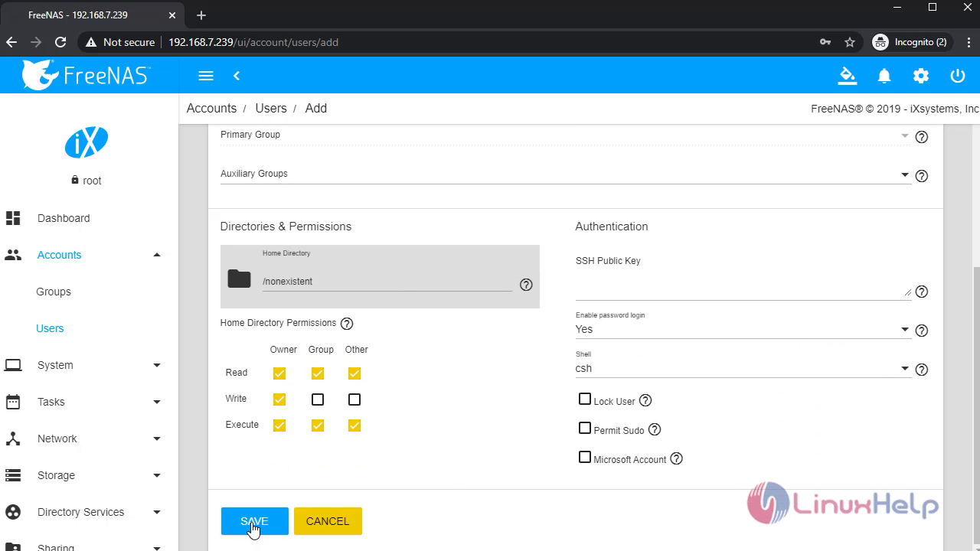Toggle Owner Read permission

click(279, 373)
